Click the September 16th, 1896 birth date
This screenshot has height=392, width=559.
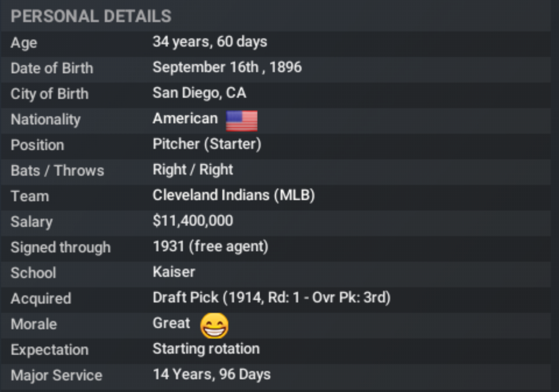pos(227,67)
